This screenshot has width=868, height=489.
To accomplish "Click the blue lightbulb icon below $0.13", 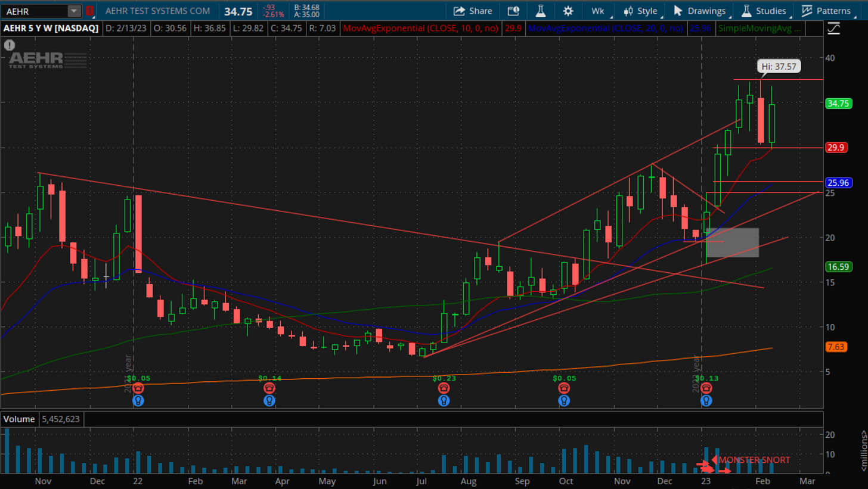I will point(706,401).
